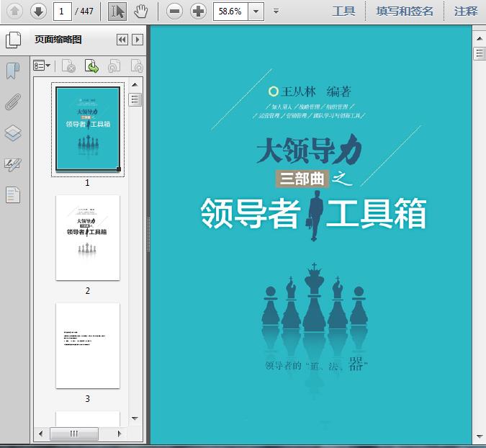
Task: Open the Layers side panel
Action: (x=13, y=133)
